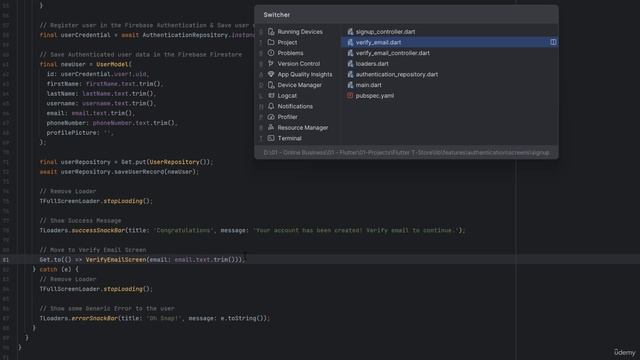Click the Problems warning icon
This screenshot has width=640, height=360.
(x=271, y=53)
